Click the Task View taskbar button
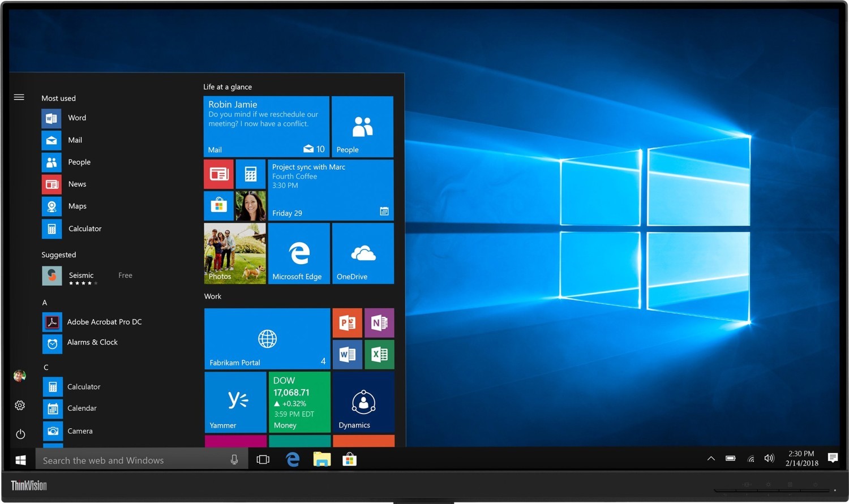Viewport: 849px width, 504px height. 263,459
